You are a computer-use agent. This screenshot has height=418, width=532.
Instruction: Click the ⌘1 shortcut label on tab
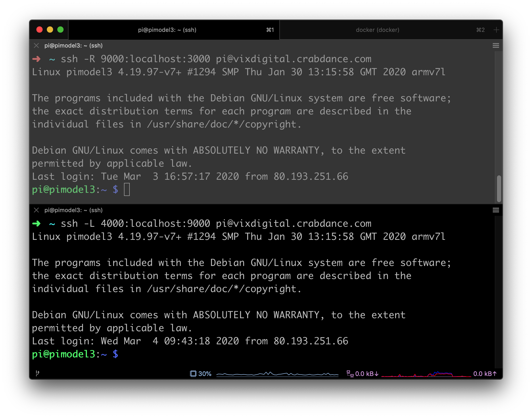tap(270, 30)
